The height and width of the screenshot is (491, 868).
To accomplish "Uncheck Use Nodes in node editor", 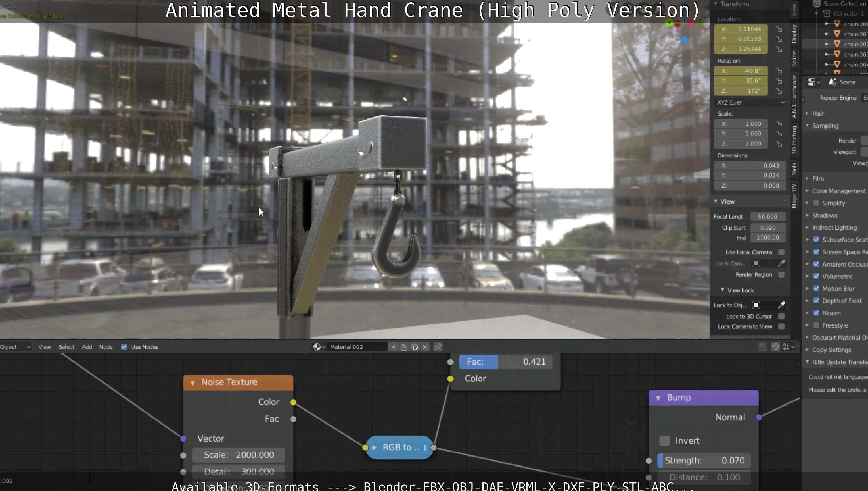I will click(x=124, y=347).
